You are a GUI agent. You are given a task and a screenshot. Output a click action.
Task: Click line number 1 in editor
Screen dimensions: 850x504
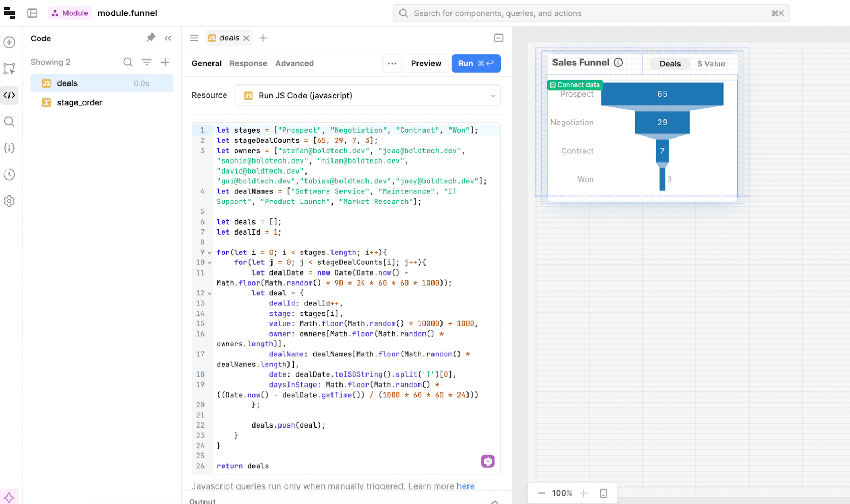click(x=202, y=130)
